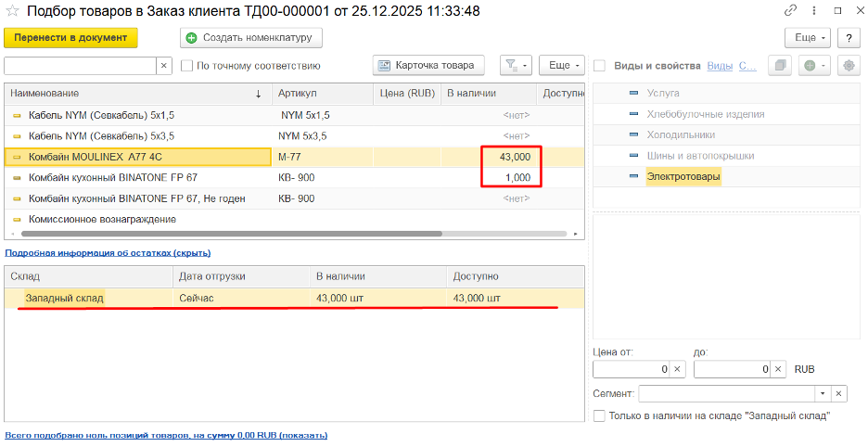Click the copy stack icon beside Виды

pos(781,66)
